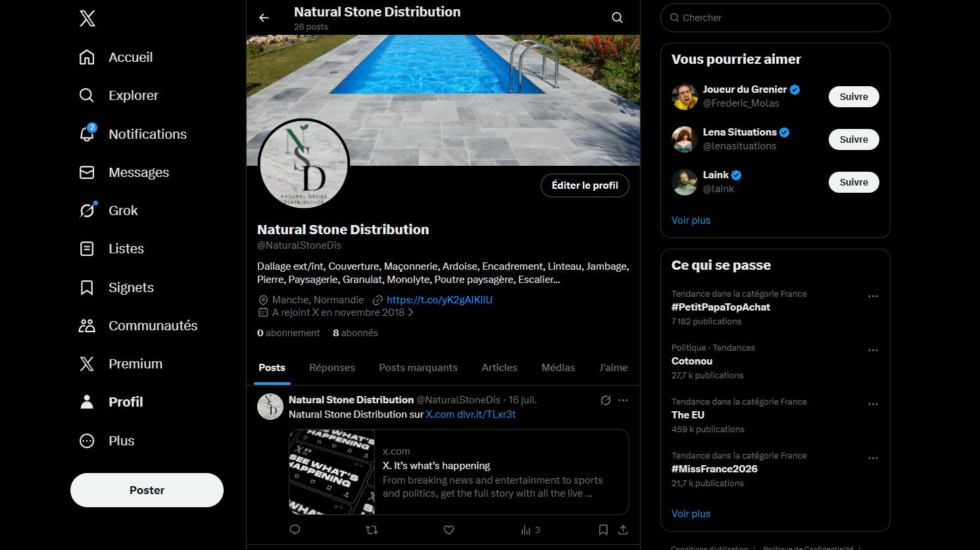Click the Grok icon on the post
Viewport: 980px width, 550px height.
pyautogui.click(x=606, y=400)
